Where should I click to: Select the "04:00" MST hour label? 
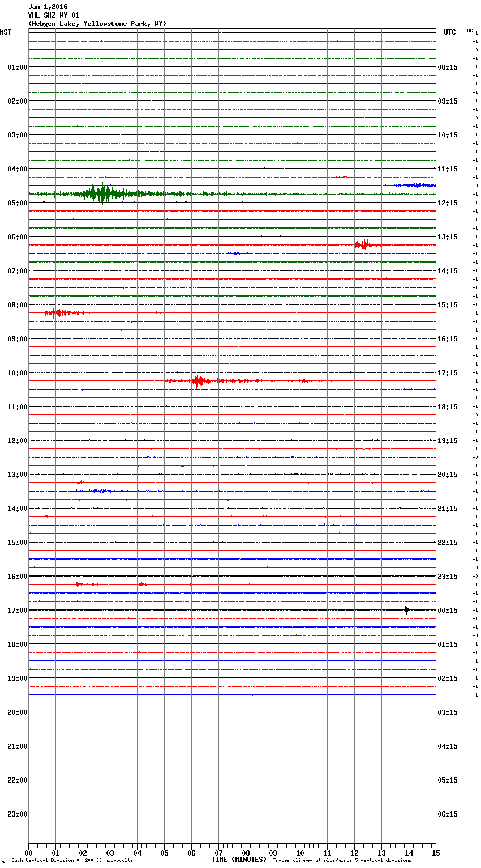tap(18, 169)
